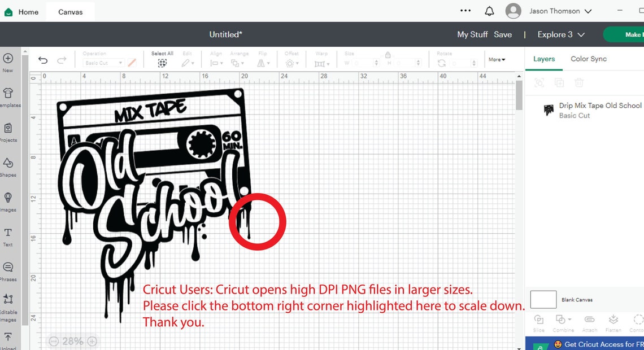Click the operation color swatch
Screen dimensions: 644x350
click(132, 63)
